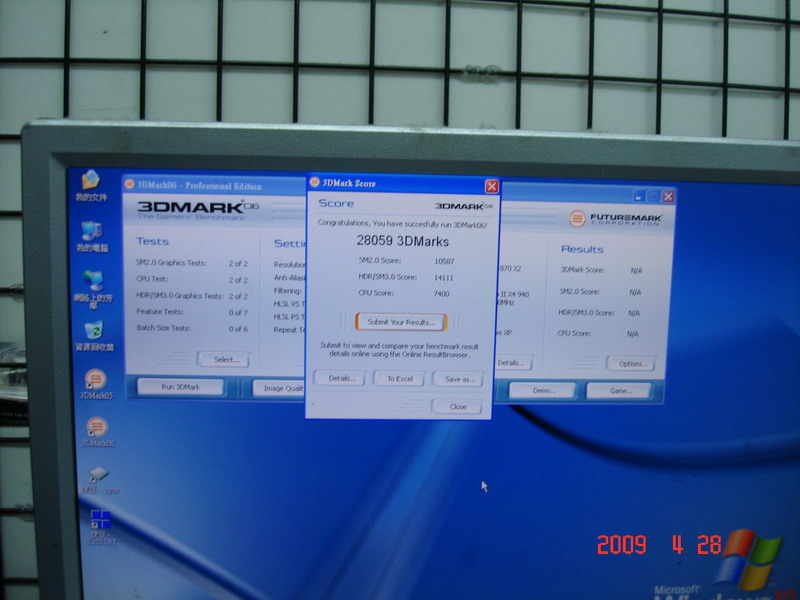Click the CPU Test row in Tests
Viewport: 800px width, 600px height.
[192, 279]
